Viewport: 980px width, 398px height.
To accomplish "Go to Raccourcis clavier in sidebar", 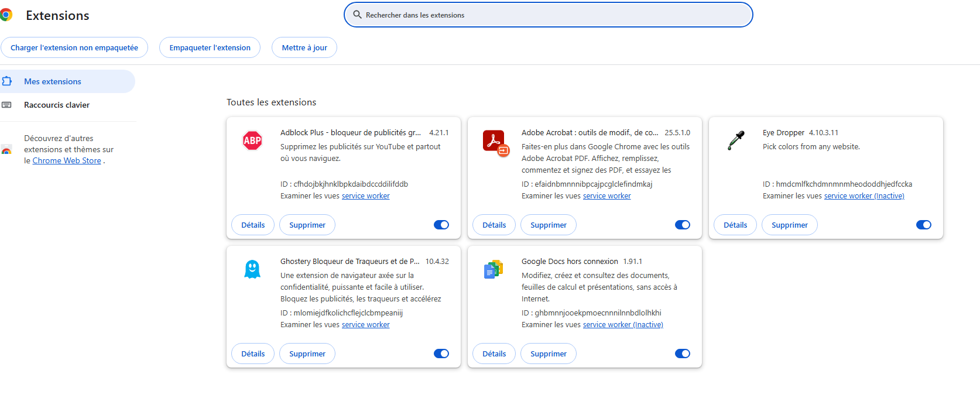I will click(x=57, y=105).
